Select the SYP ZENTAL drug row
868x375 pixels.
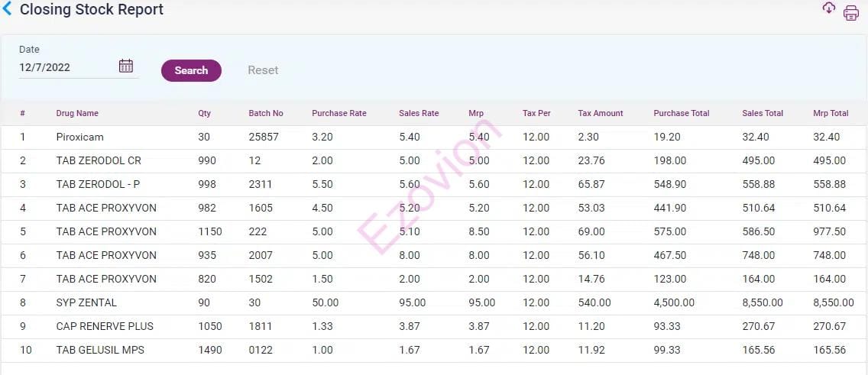tap(86, 302)
